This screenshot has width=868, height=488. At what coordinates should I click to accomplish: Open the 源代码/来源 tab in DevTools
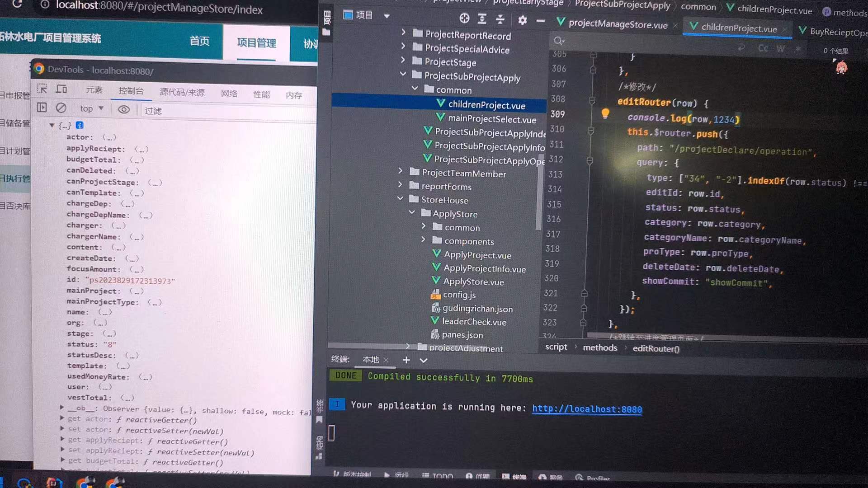tap(182, 92)
